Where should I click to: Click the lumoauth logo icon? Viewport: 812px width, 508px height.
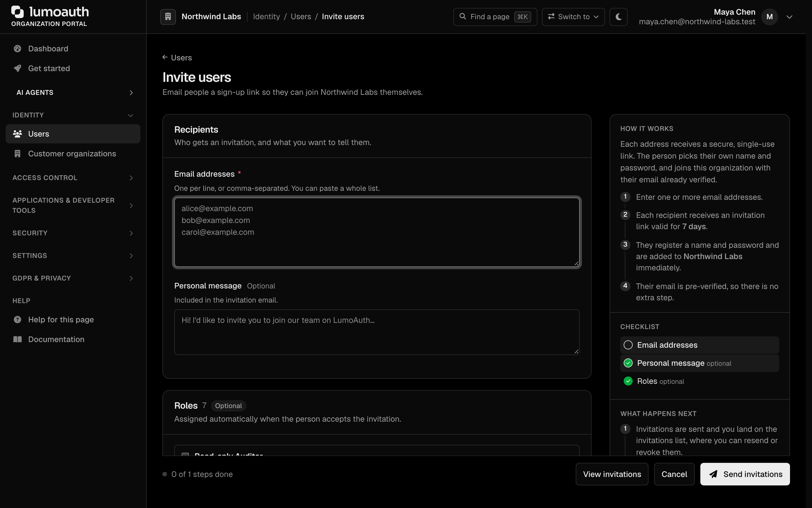17,12
